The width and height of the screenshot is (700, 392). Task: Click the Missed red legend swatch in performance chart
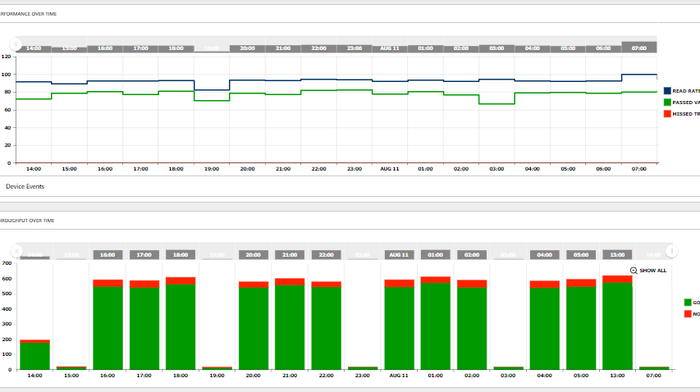coord(667,114)
